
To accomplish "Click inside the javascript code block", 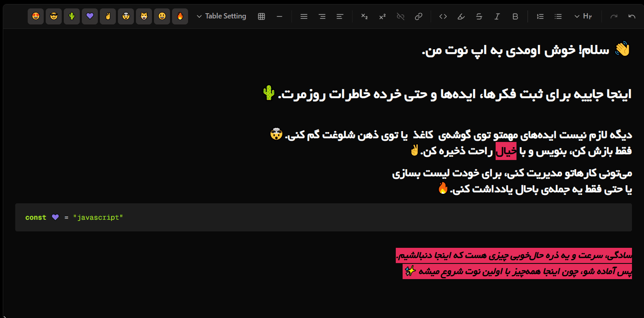I will pos(324,217).
